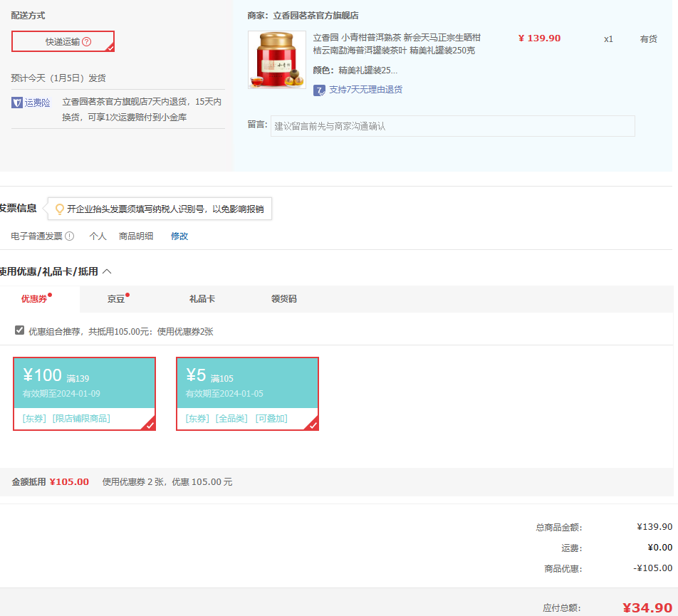Viewport: 678px width, 616px height.
Task: Click the 商品明细 invoice content text
Action: [x=136, y=236]
